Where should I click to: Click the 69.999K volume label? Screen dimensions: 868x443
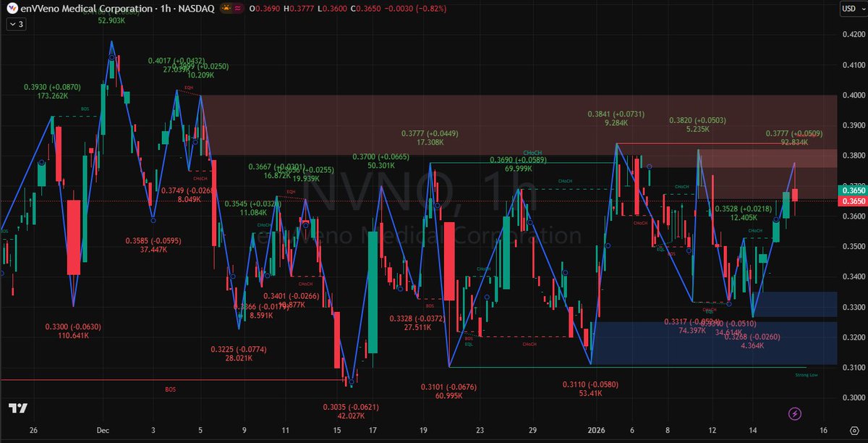click(516, 169)
